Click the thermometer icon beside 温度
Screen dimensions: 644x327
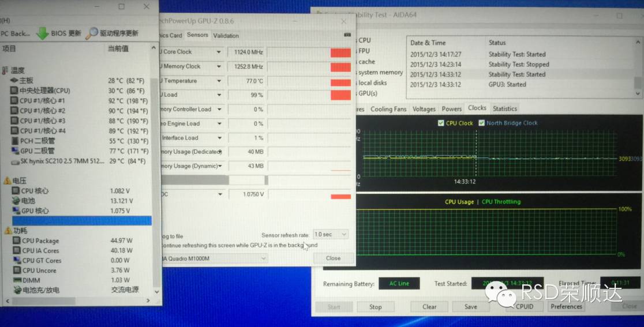click(x=5, y=70)
